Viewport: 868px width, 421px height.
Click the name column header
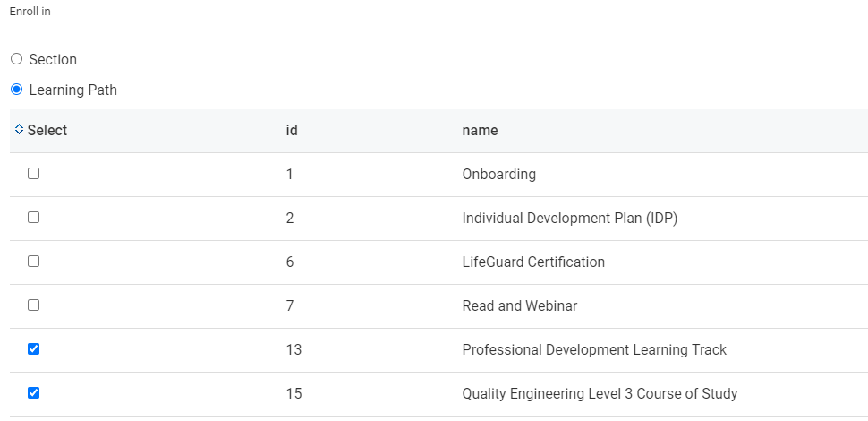pos(480,131)
